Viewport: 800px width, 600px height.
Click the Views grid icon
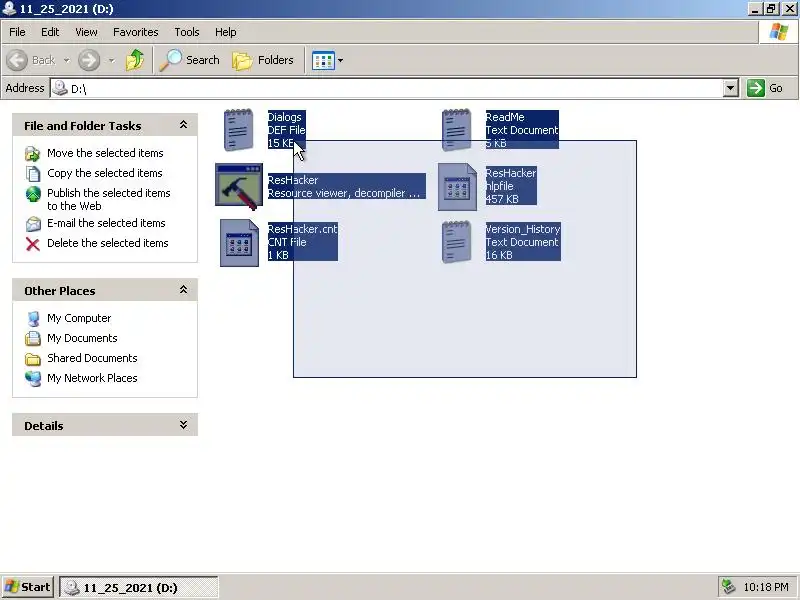323,61
